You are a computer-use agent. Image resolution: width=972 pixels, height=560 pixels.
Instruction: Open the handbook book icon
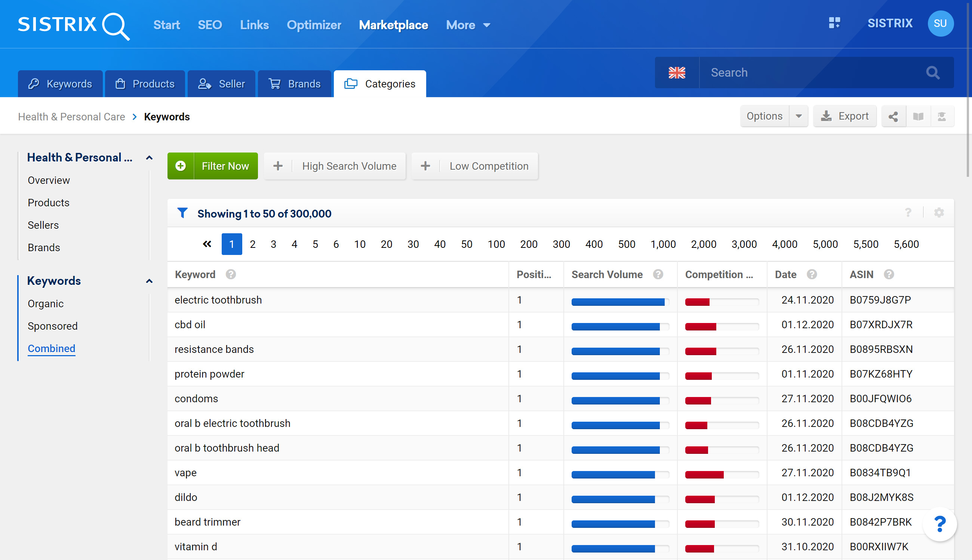[918, 117]
